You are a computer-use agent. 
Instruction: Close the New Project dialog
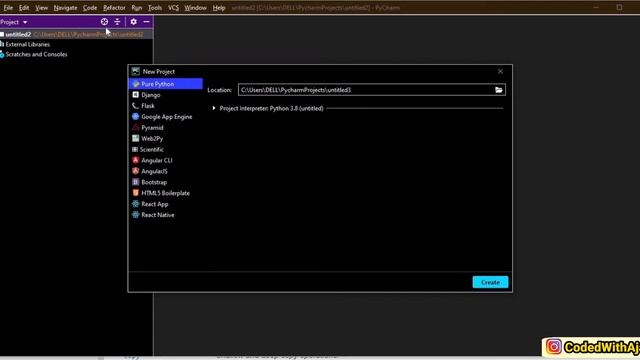coord(500,71)
